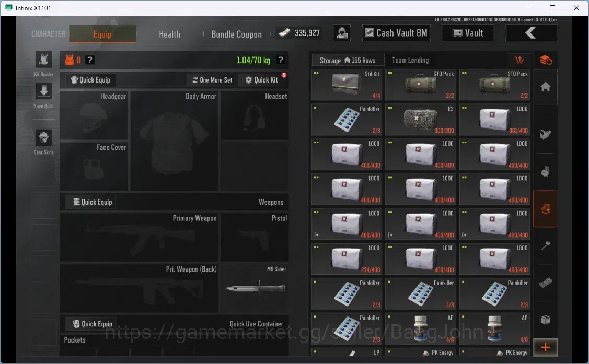This screenshot has height=364, width=589.
Task: Click the help question mark beside backpack counter
Action: 89,60
